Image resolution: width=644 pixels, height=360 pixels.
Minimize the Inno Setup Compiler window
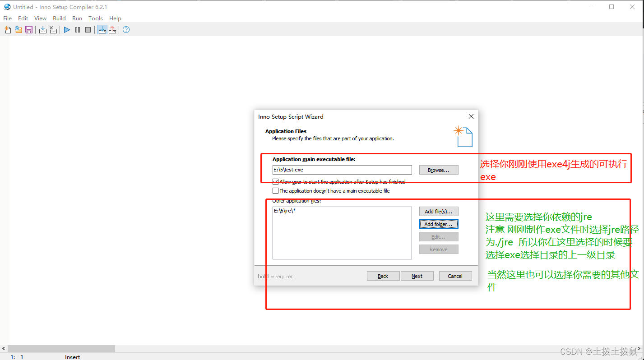click(x=591, y=7)
